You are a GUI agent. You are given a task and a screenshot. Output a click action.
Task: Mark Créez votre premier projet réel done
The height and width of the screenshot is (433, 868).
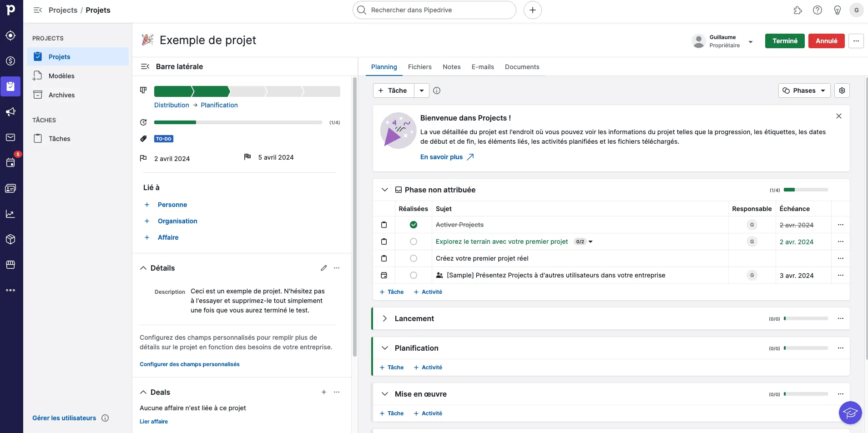414,258
